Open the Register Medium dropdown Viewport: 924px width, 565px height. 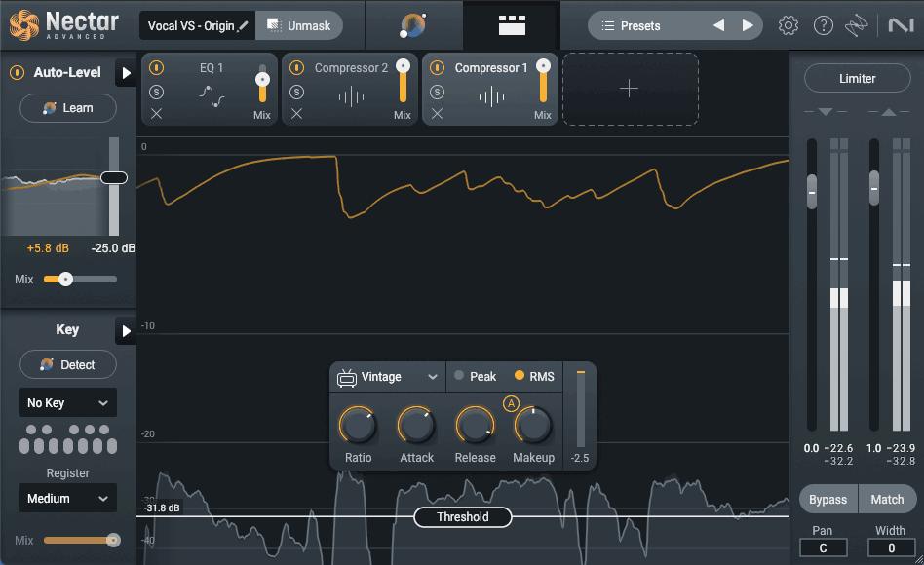tap(68, 499)
